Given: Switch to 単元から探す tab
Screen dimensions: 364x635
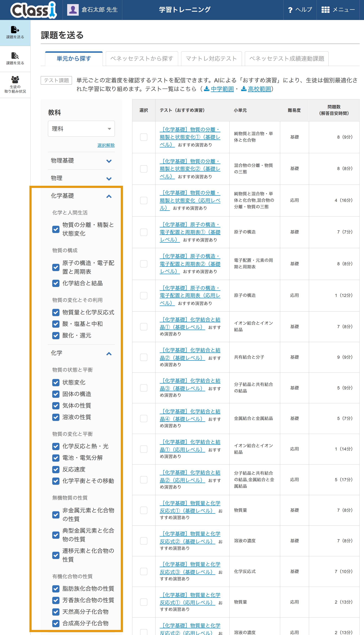Looking at the screenshot, I should pos(74,59).
